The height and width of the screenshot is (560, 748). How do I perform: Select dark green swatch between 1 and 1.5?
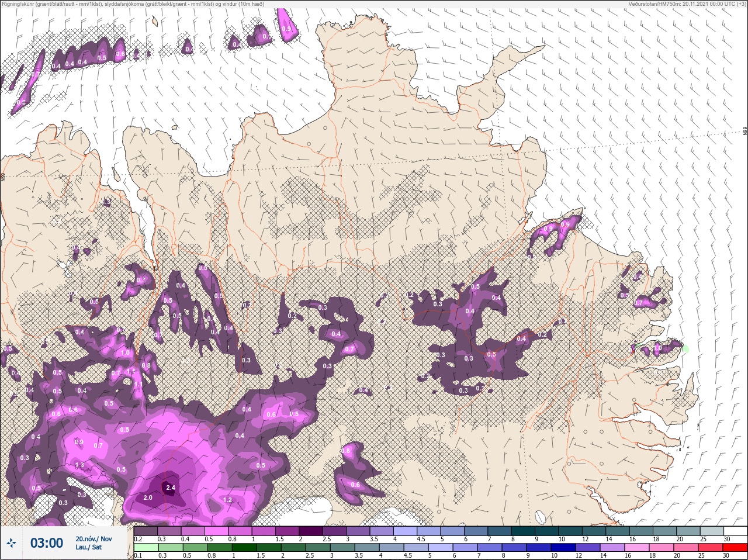pos(244,547)
